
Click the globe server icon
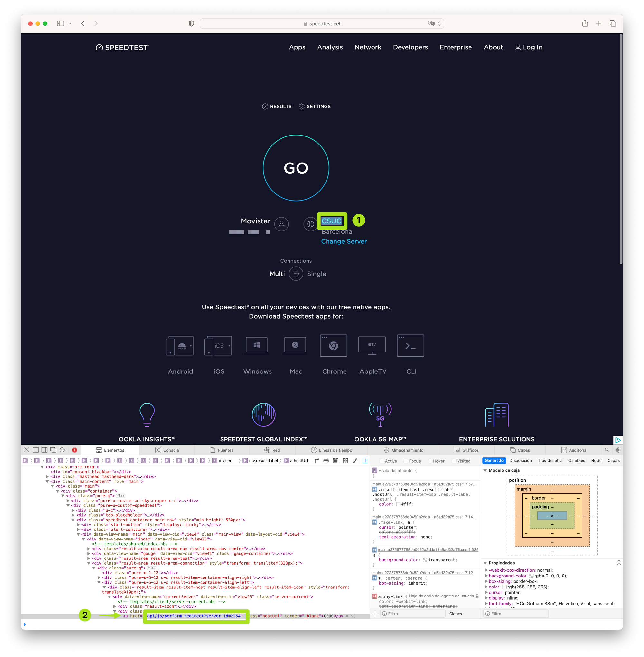coord(310,223)
